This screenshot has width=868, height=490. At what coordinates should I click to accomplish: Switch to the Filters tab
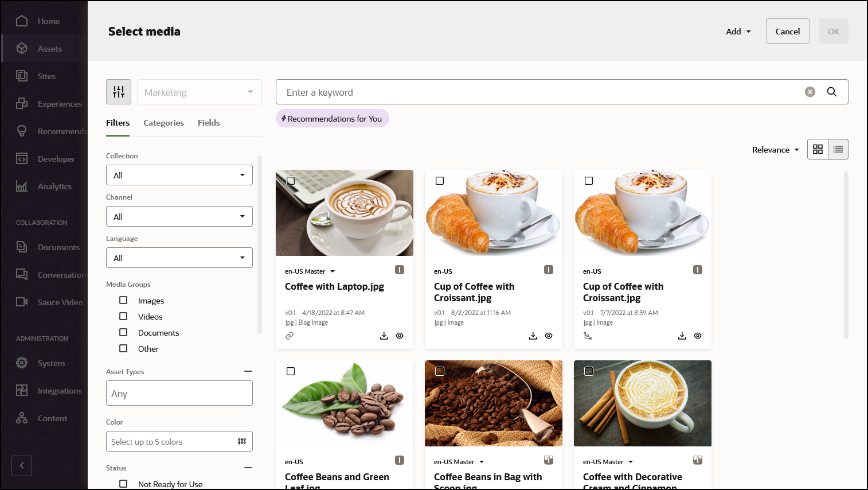118,123
